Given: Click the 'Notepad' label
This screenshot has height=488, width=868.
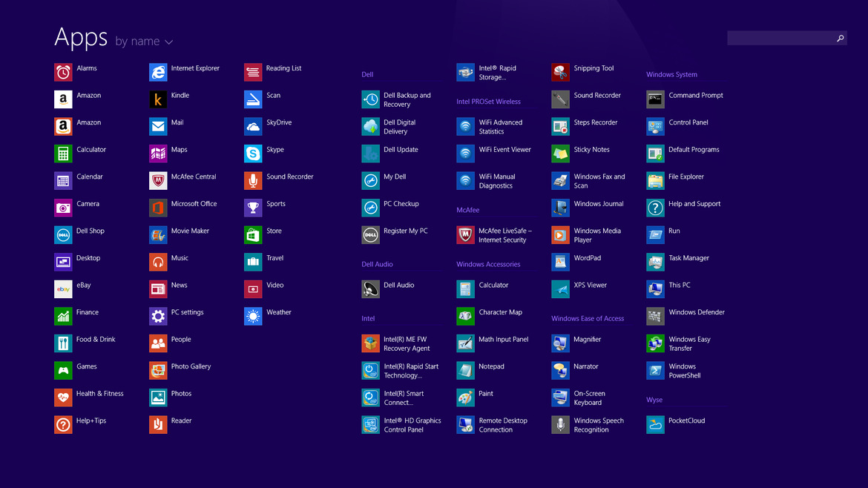Looking at the screenshot, I should click(491, 366).
